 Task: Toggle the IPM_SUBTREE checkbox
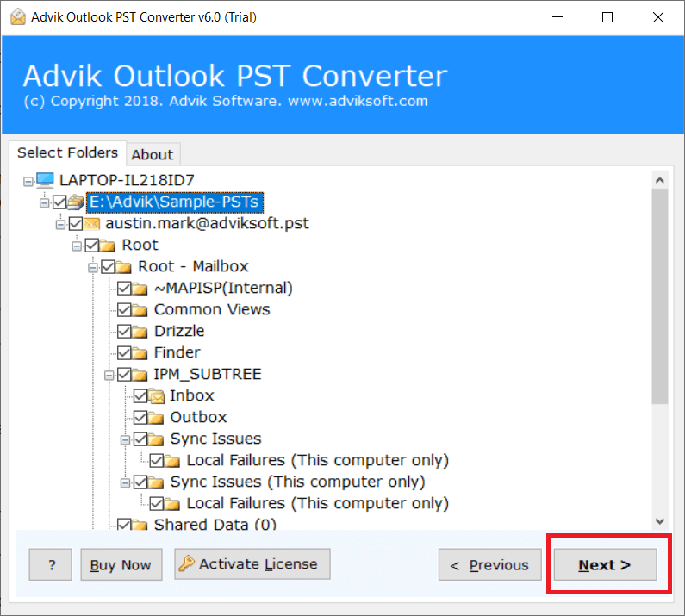pos(124,375)
